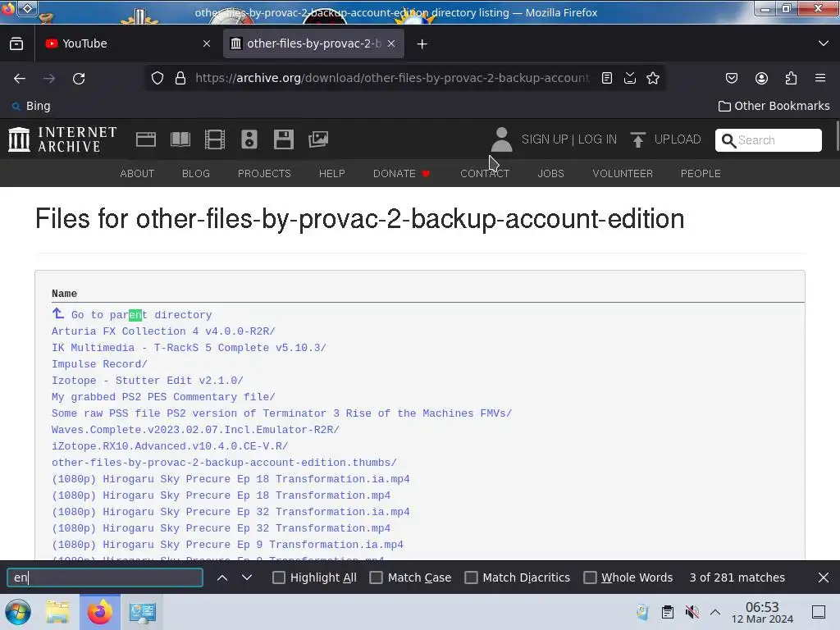
Task: Open File Explorer from taskbar
Action: pos(57,612)
